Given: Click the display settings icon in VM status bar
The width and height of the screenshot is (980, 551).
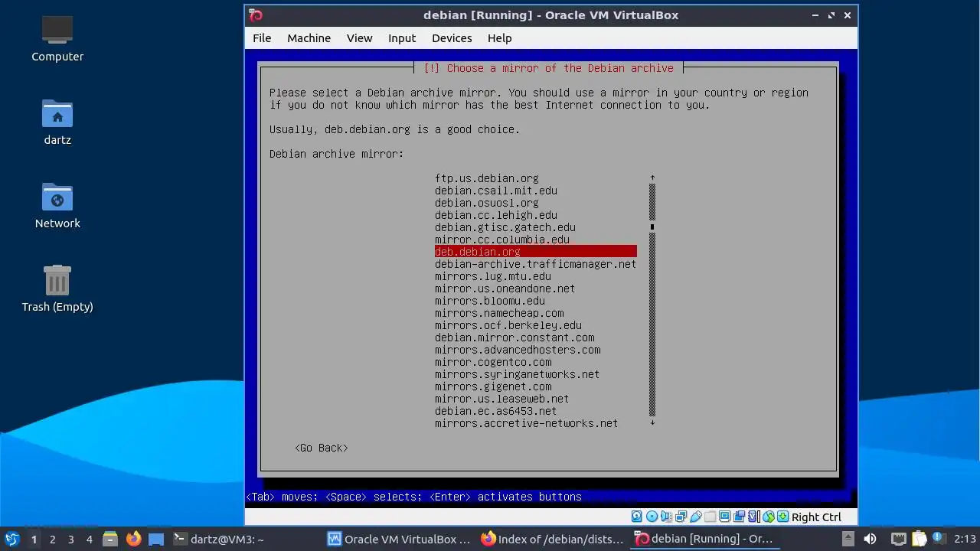Looking at the screenshot, I should pyautogui.click(x=724, y=517).
